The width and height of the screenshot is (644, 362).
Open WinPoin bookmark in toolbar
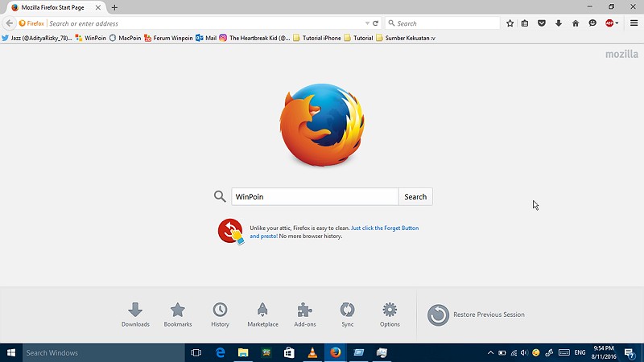coord(91,38)
